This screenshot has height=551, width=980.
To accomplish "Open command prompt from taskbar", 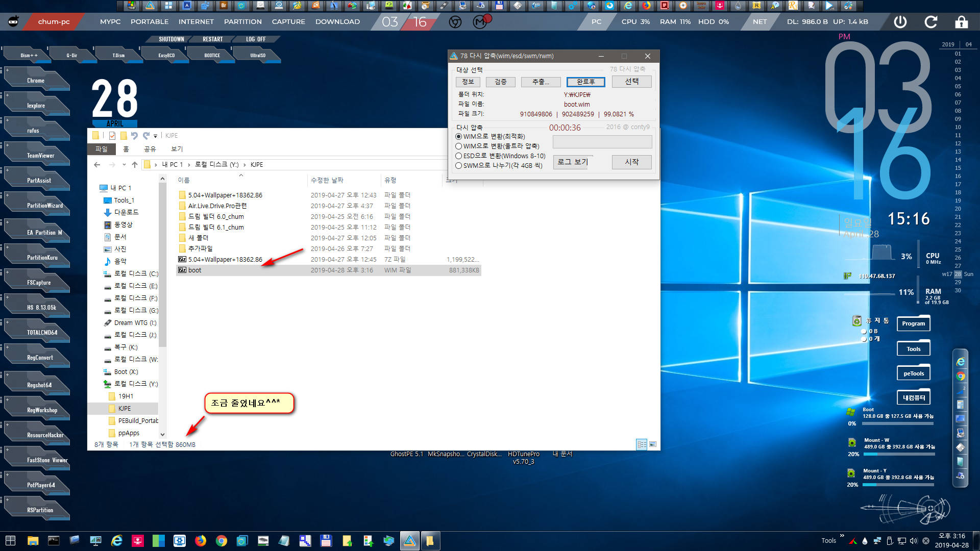I will pos(54,541).
